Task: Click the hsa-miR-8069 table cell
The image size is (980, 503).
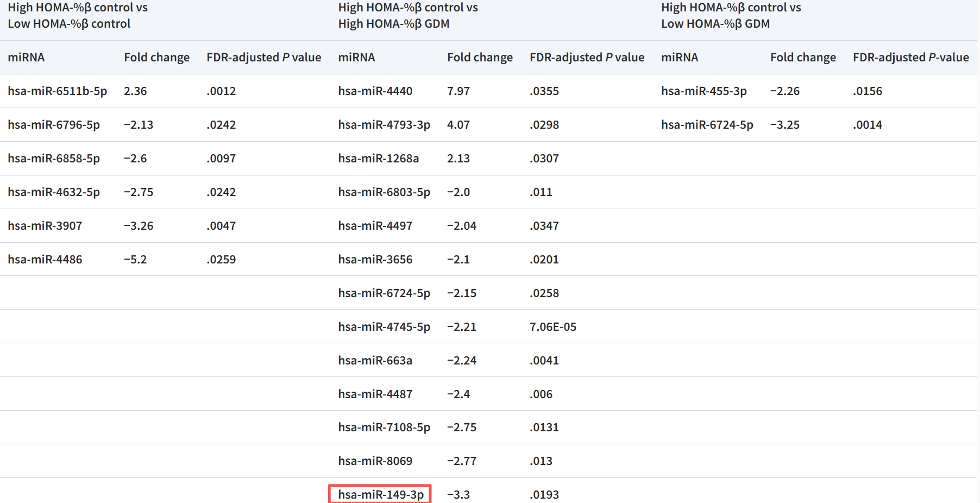Action: coord(375,461)
